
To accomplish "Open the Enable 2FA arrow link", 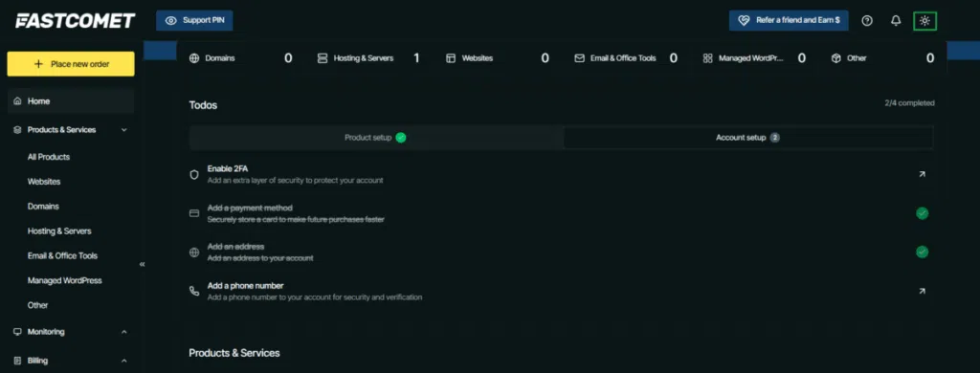I will pyautogui.click(x=922, y=174).
